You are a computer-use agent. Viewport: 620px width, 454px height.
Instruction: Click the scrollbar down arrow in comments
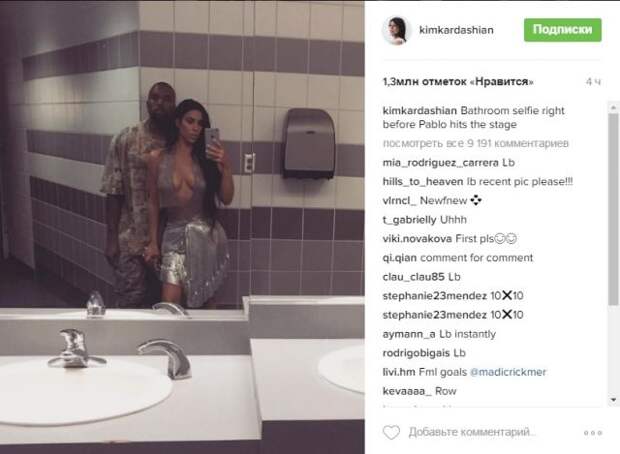(x=613, y=400)
